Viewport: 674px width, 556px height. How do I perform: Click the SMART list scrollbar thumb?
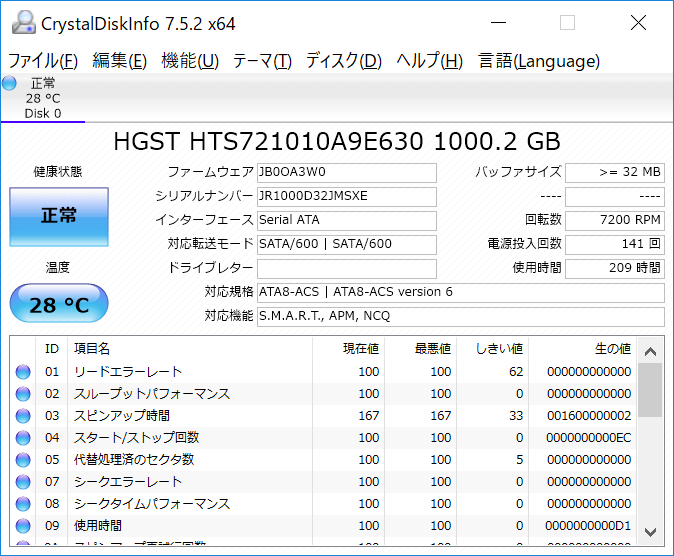point(650,390)
